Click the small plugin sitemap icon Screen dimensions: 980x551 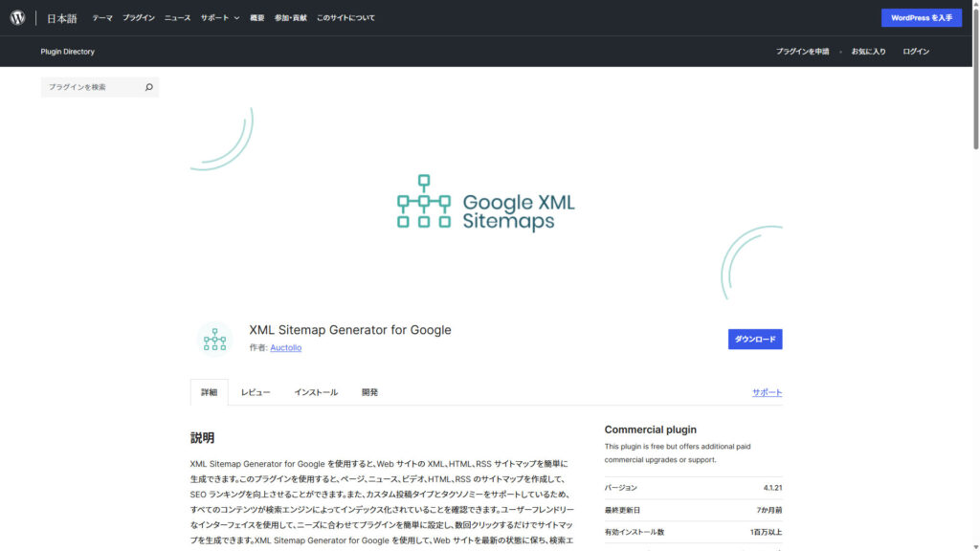coord(214,340)
